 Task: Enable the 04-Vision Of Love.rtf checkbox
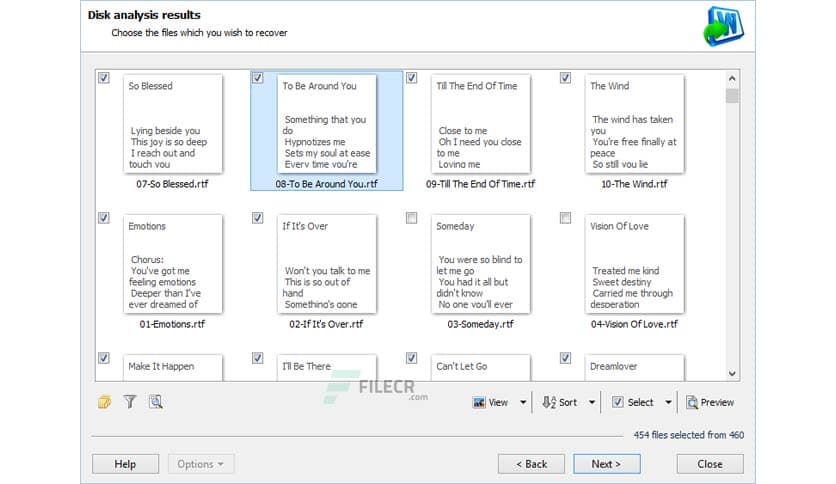click(565, 218)
